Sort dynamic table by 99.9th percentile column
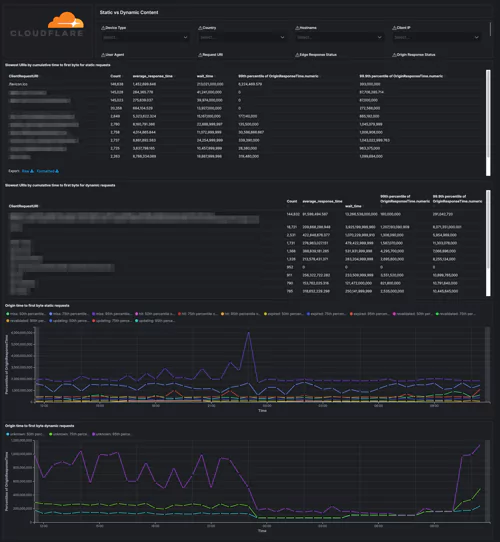This screenshot has height=542, width=500. 457,199
